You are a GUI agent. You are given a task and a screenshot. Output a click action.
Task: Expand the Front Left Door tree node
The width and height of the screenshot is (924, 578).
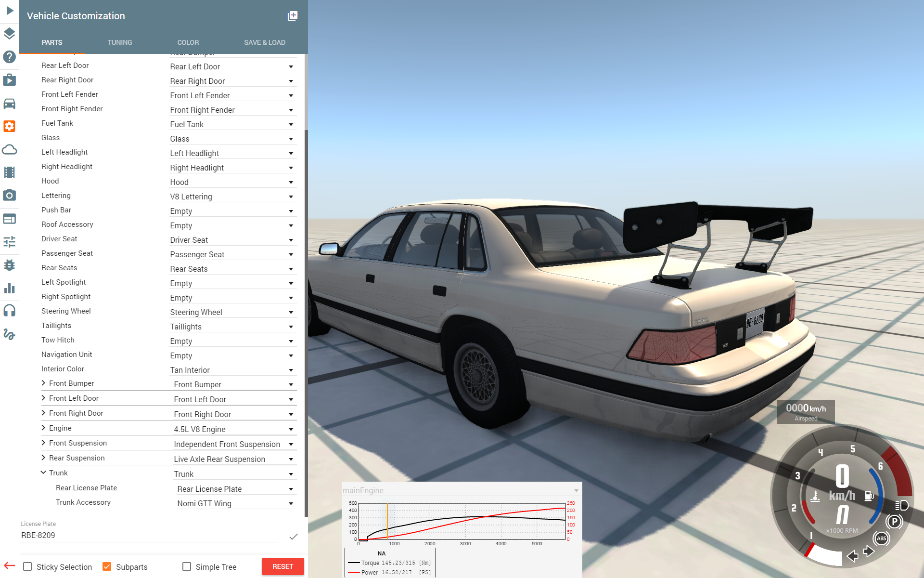tap(44, 398)
